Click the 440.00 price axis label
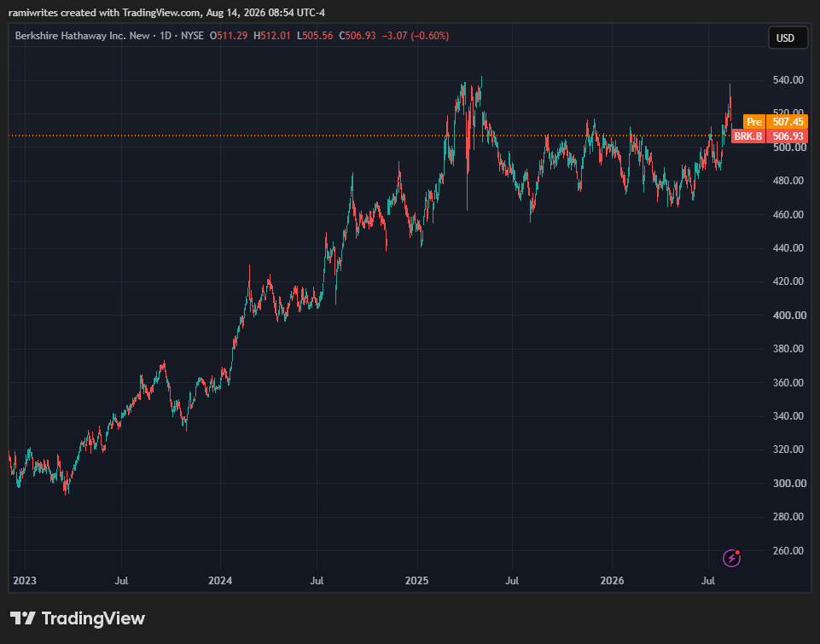 coord(788,247)
